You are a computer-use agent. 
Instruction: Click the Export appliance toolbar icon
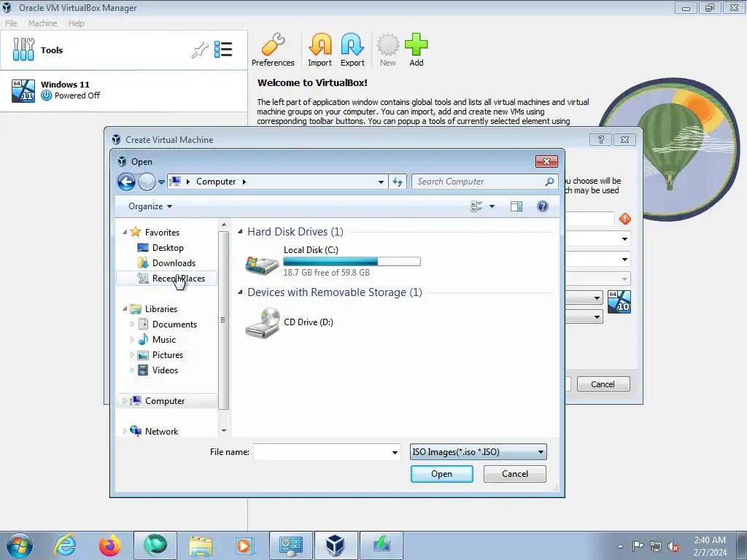pos(352,50)
